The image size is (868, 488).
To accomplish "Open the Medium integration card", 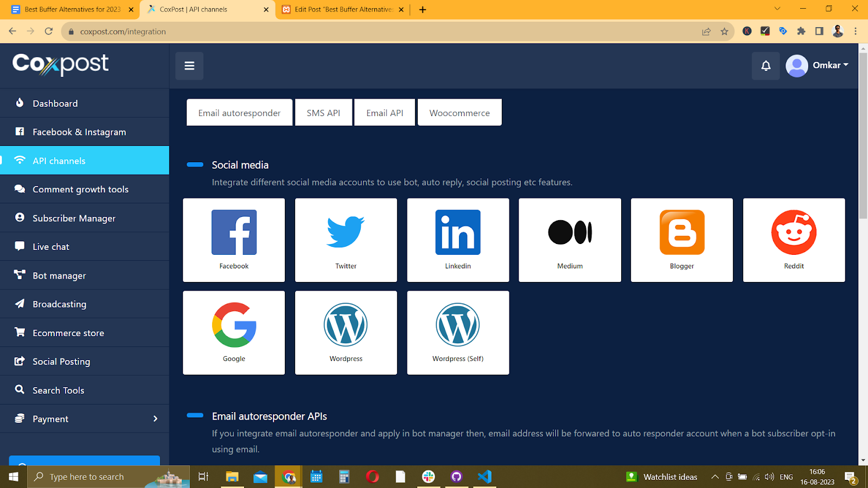I will point(570,240).
